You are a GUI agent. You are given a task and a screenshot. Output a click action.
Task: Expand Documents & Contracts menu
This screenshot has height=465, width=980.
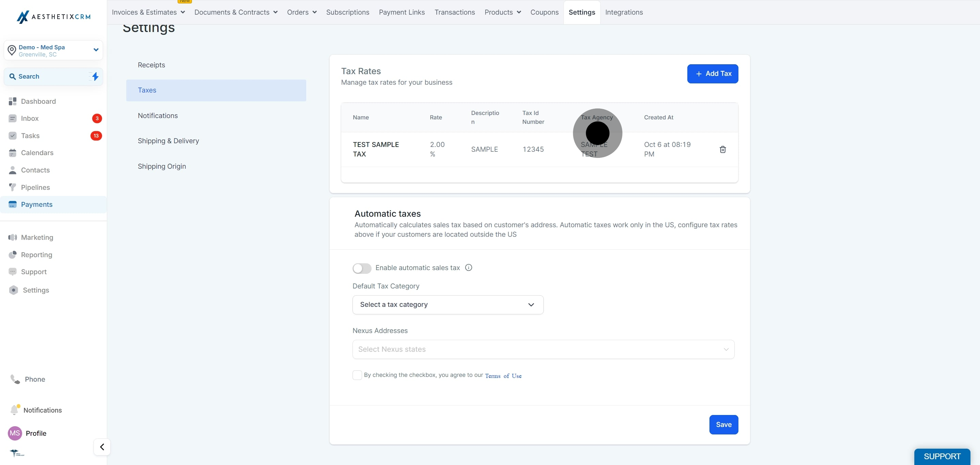(236, 12)
